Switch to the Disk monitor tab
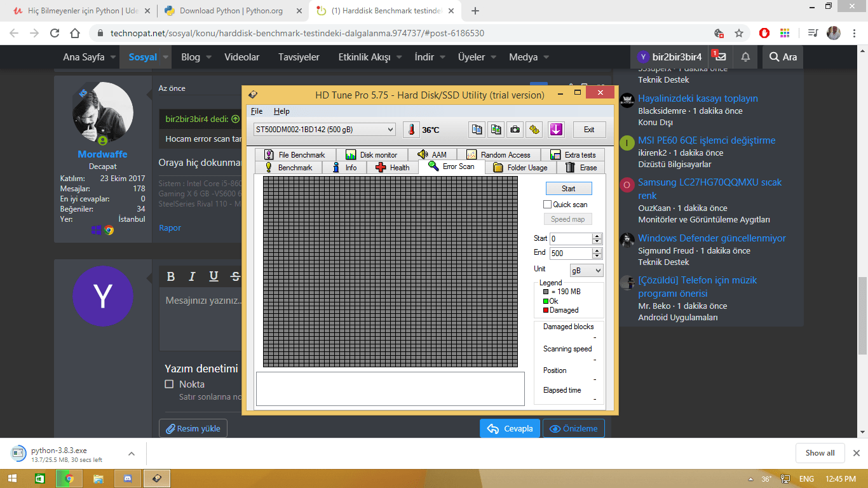The height and width of the screenshot is (488, 868). click(x=372, y=154)
